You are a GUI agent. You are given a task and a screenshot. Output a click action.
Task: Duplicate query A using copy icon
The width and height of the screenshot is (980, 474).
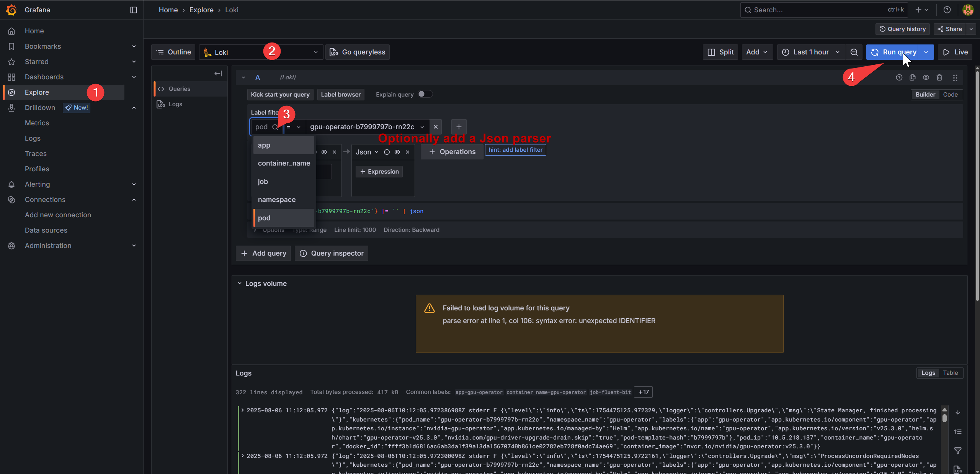coord(913,77)
